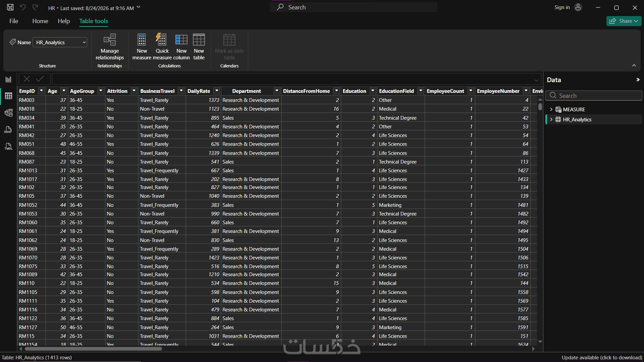Open Manage relationships dialog
This screenshot has width=644, height=362.
point(110,47)
